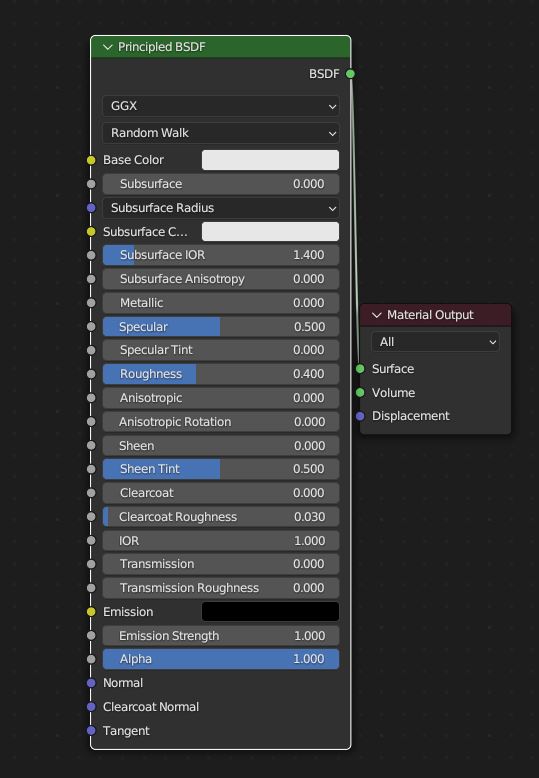Click the Metallic value field
Screen dimensions: 539x778
tap(221, 303)
